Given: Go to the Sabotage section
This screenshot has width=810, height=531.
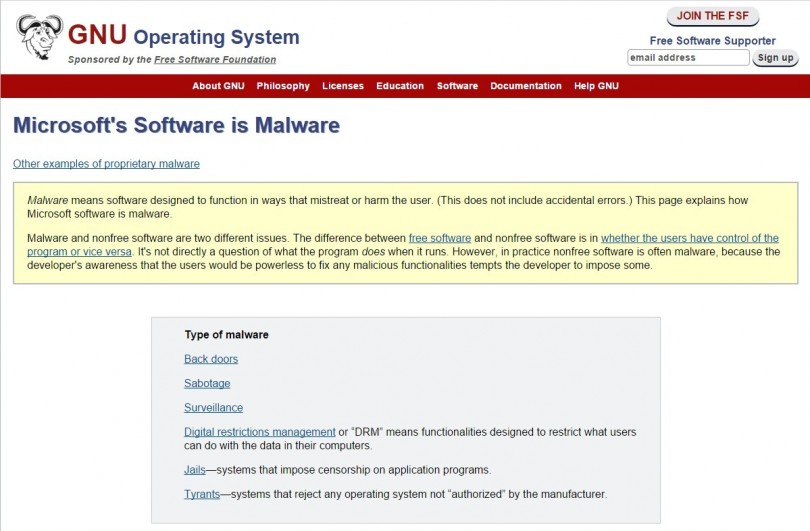Looking at the screenshot, I should click(x=207, y=383).
